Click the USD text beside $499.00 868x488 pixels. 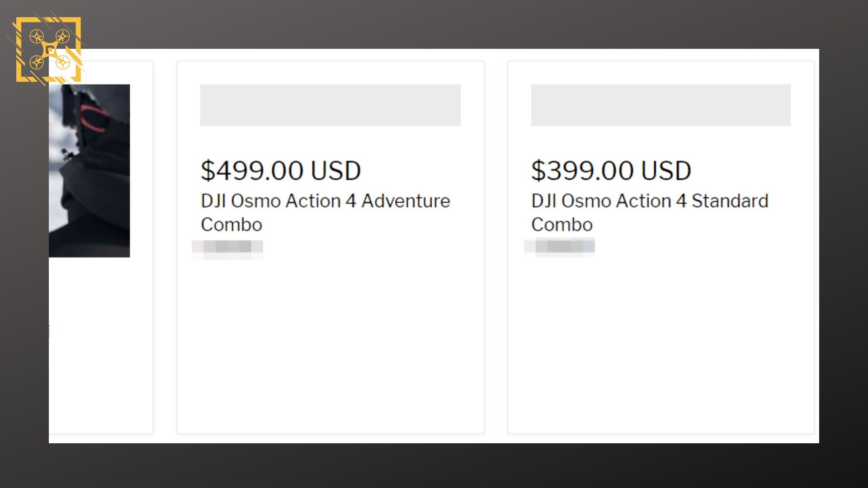336,170
